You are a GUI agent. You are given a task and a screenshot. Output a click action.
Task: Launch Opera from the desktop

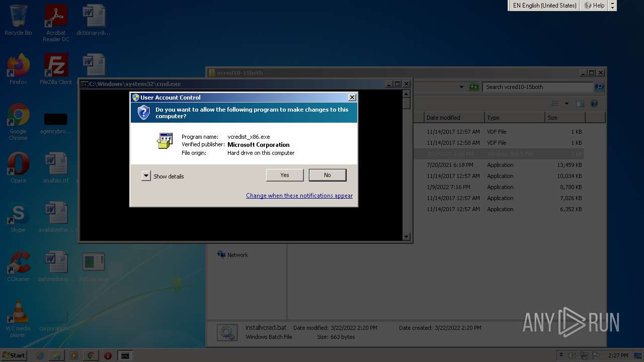point(18,168)
